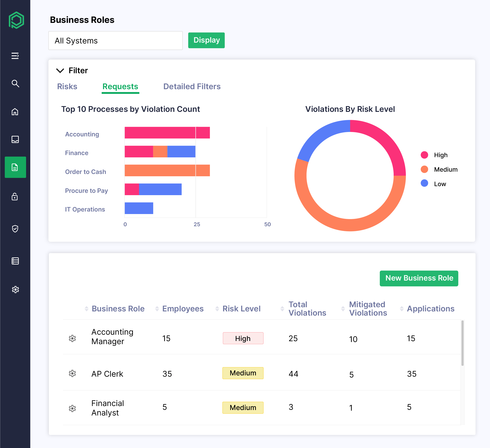Image resolution: width=490 pixels, height=448 pixels.
Task: Create a New Business Role
Action: click(419, 278)
